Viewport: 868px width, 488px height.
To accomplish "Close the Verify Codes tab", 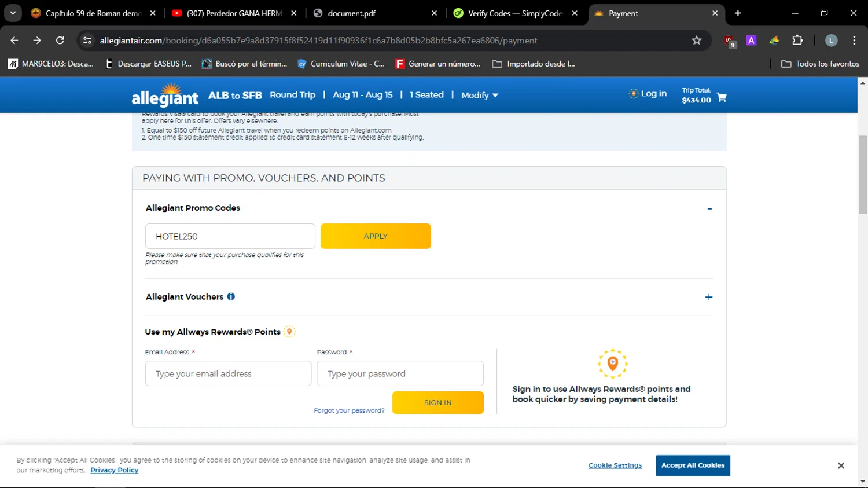I will click(x=575, y=13).
